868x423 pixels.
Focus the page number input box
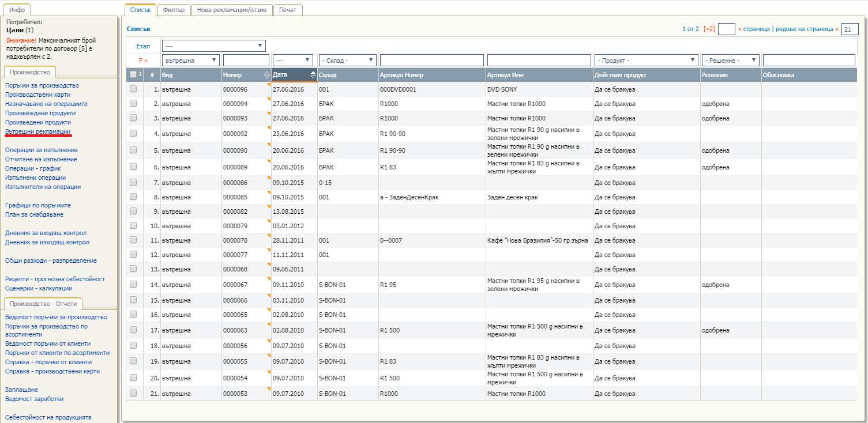point(726,29)
